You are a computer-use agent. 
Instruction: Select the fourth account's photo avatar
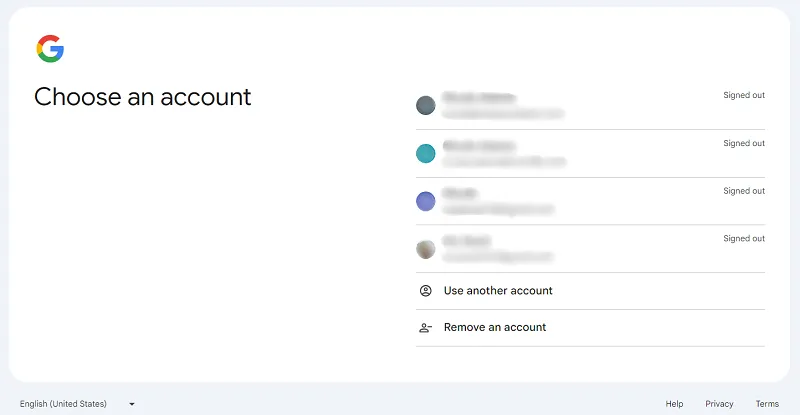(x=426, y=249)
